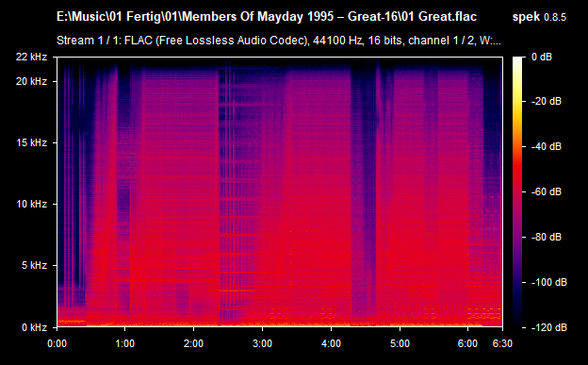Click the spek 0.8.5 version label
Viewport: 588px width, 365px height.
click(539, 17)
